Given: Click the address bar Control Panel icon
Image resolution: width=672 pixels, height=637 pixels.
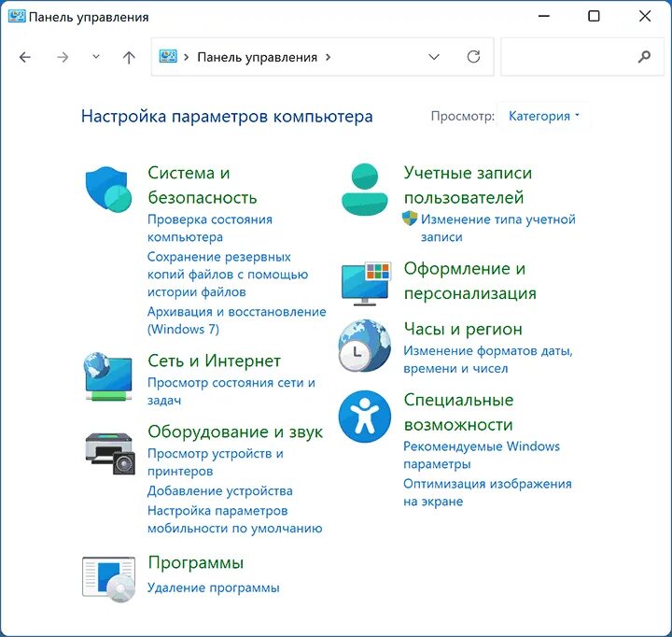Looking at the screenshot, I should [168, 56].
